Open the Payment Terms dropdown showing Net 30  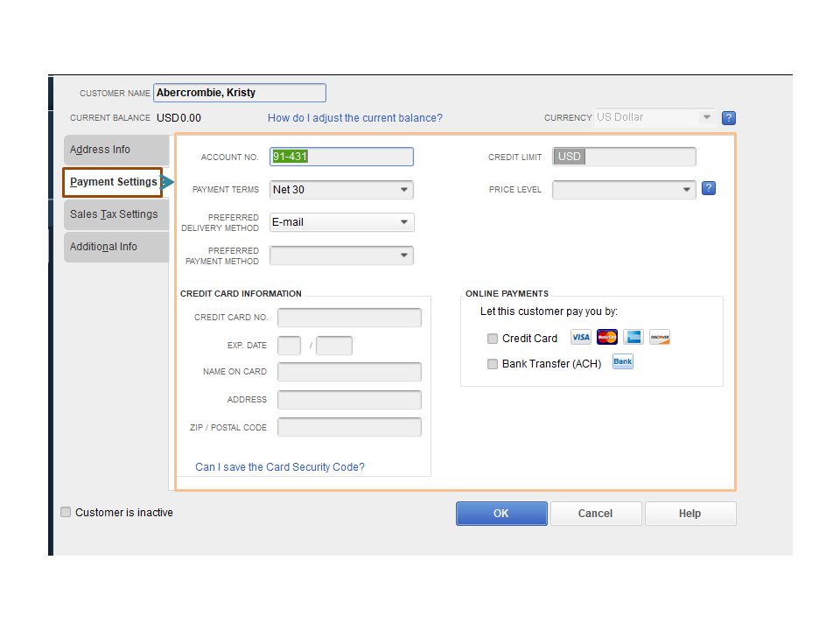[403, 189]
